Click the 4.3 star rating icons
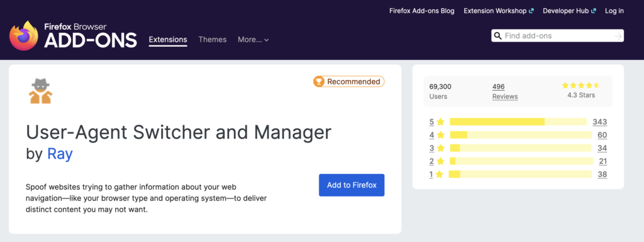Viewport: 644px width, 242px height. 580,85
